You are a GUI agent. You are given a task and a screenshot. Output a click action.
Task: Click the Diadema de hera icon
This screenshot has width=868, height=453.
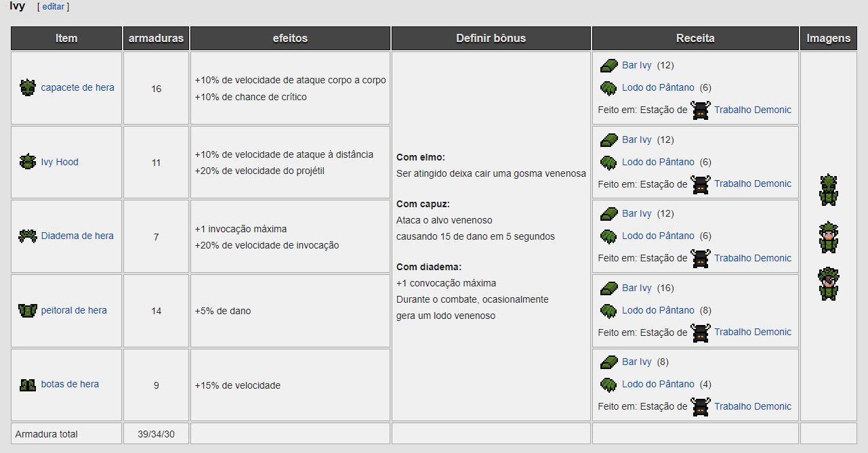28,236
